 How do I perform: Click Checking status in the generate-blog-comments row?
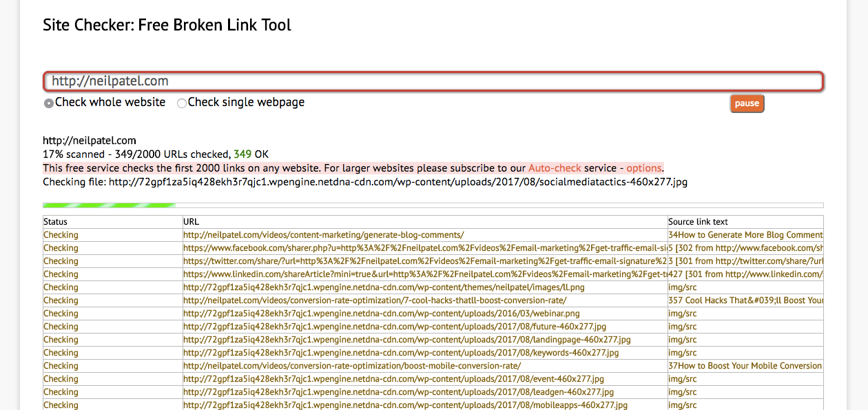tap(61, 235)
